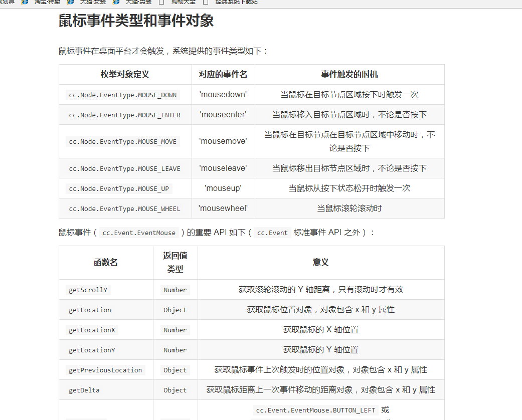Click the 'mouseup' event name cell
Screen dimensions: 522x420
click(223, 188)
